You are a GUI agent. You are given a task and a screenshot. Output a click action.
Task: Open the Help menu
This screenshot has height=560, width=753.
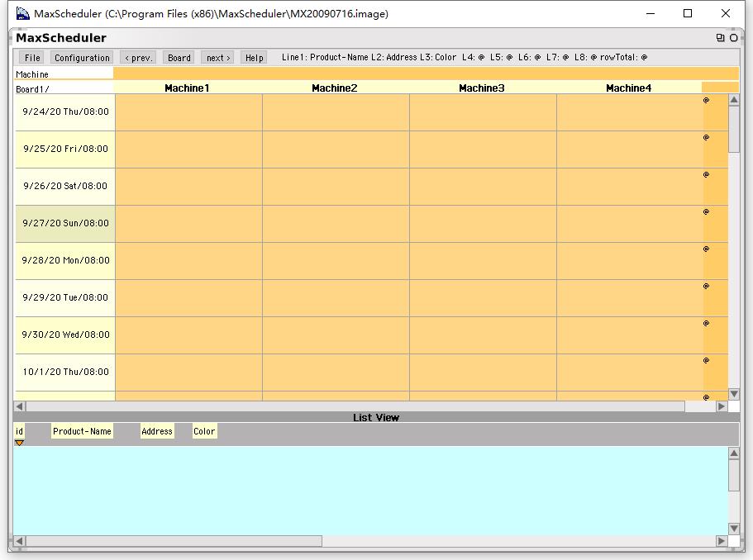point(253,58)
